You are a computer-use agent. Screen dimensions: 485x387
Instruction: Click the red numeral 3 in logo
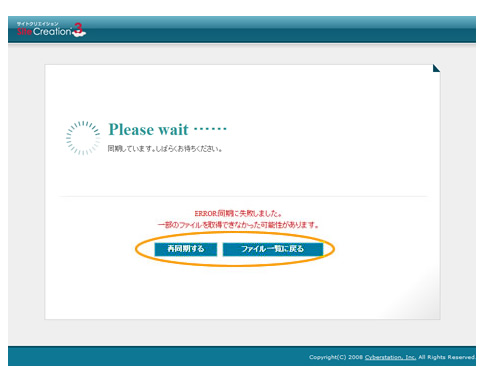tap(78, 28)
